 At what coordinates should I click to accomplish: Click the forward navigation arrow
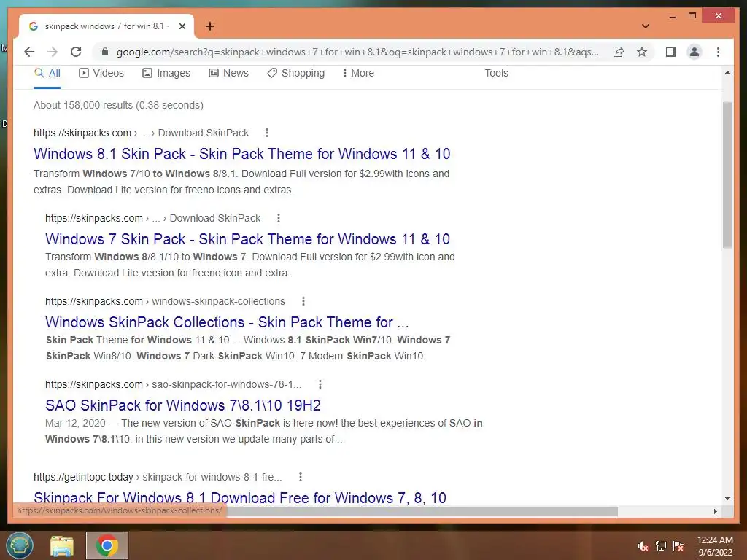coord(53,52)
